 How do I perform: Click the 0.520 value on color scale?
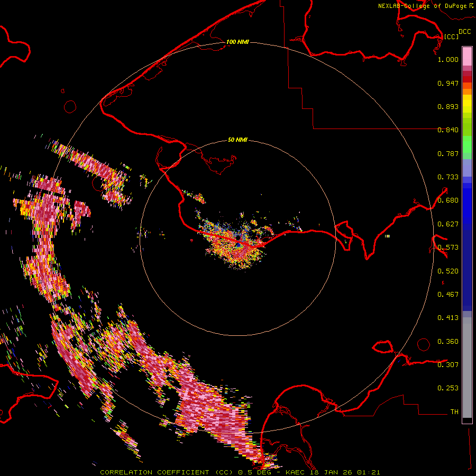click(x=448, y=271)
